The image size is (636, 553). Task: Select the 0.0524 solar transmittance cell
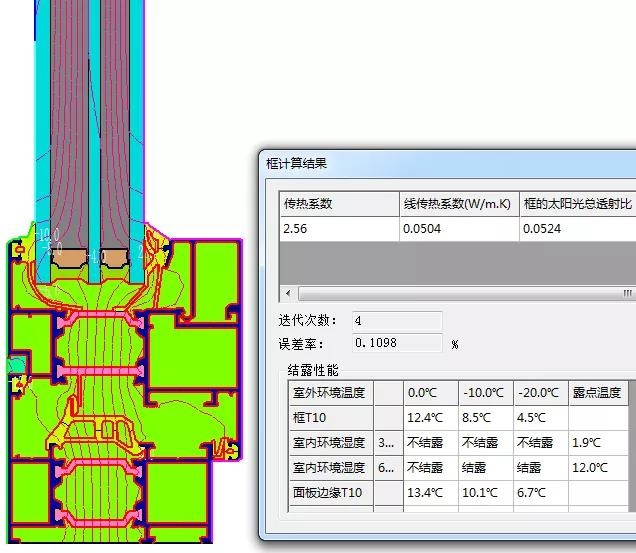pyautogui.click(x=578, y=229)
